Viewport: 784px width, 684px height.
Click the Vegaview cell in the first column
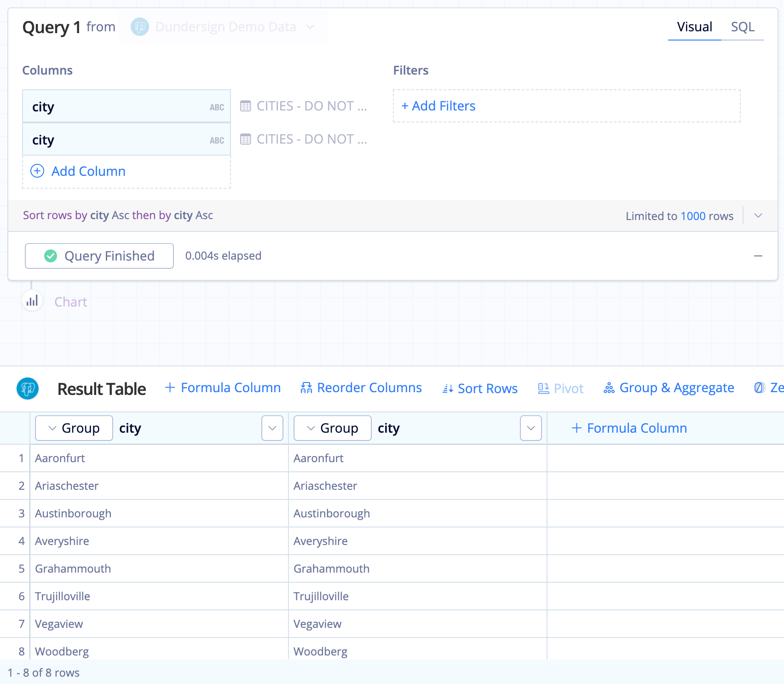click(x=159, y=624)
